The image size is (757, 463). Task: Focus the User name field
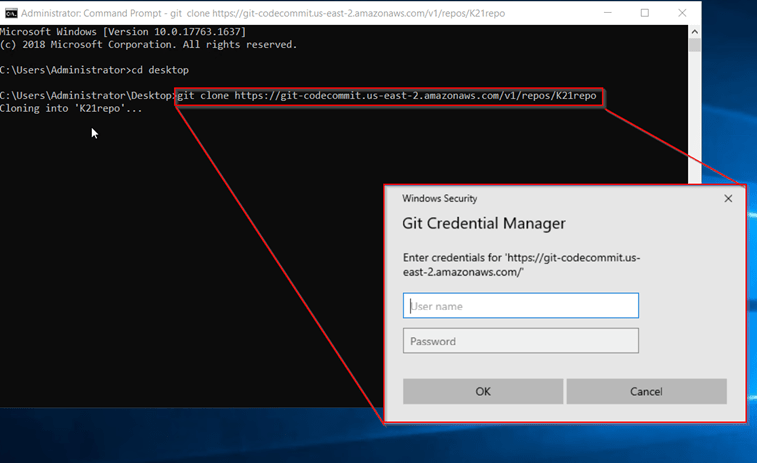click(520, 306)
